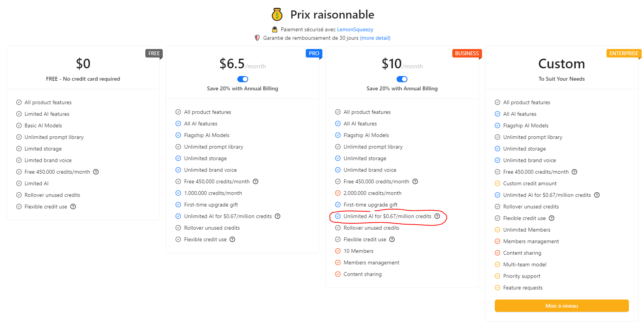Image resolution: width=644 pixels, height=325 pixels.
Task: Open the refund guarantee more detail link
Action: tap(375, 38)
